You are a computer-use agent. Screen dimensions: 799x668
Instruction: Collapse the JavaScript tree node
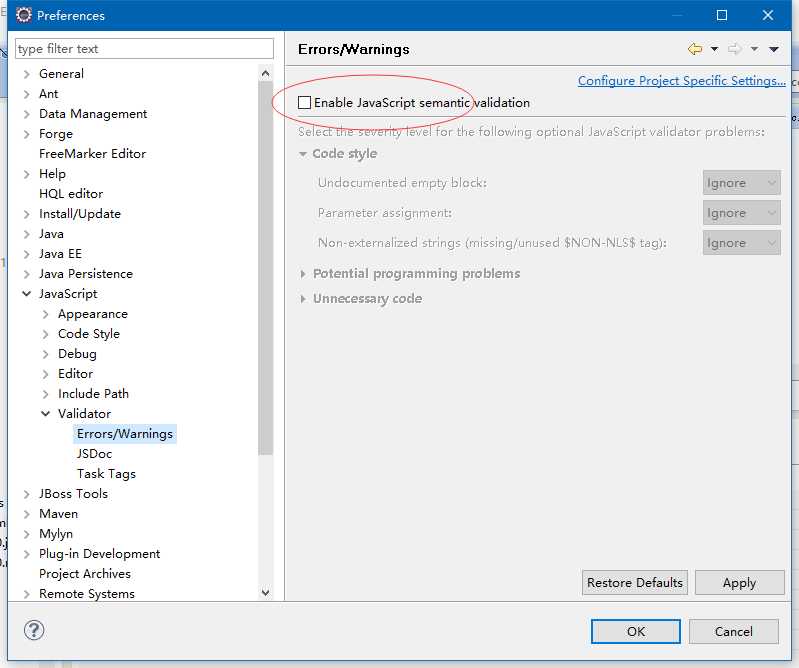pyautogui.click(x=26, y=293)
